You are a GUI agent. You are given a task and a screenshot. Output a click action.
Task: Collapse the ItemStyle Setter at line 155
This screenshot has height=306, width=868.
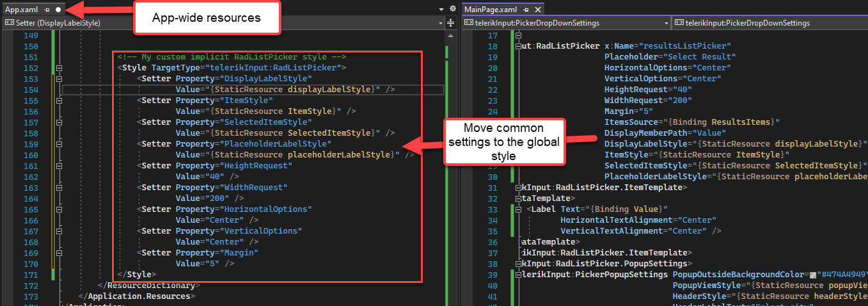coord(59,100)
